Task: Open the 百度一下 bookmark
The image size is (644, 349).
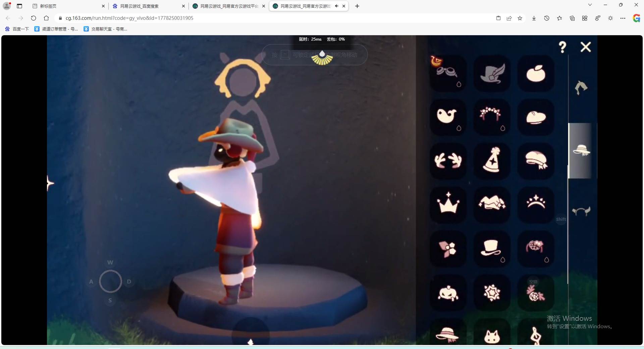Action: tap(17, 29)
